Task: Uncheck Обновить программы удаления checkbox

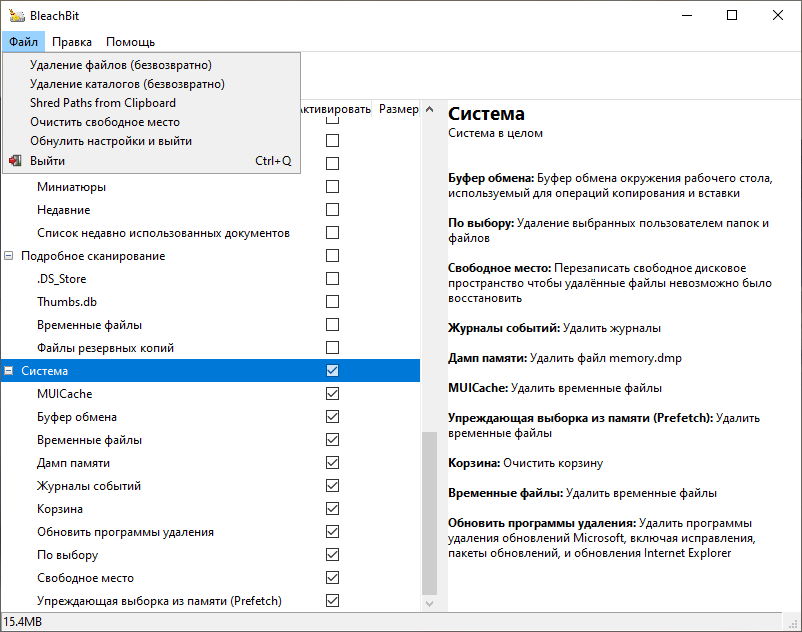Action: (332, 532)
